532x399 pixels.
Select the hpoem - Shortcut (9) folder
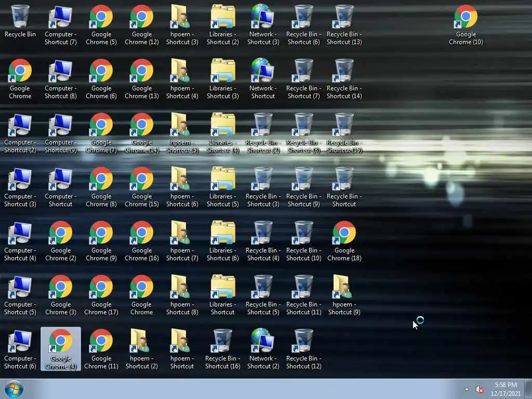[344, 295]
